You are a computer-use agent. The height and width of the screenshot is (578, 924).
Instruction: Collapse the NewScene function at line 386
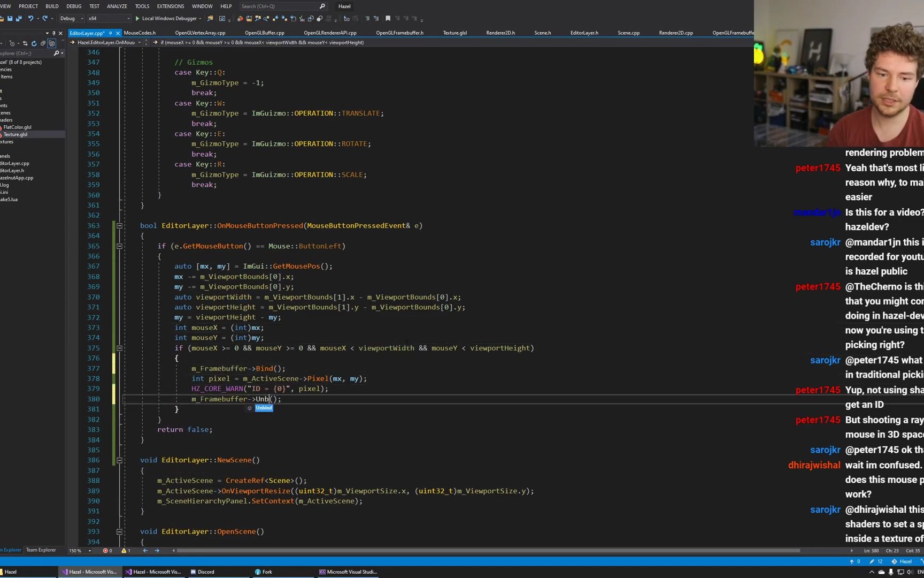click(119, 460)
